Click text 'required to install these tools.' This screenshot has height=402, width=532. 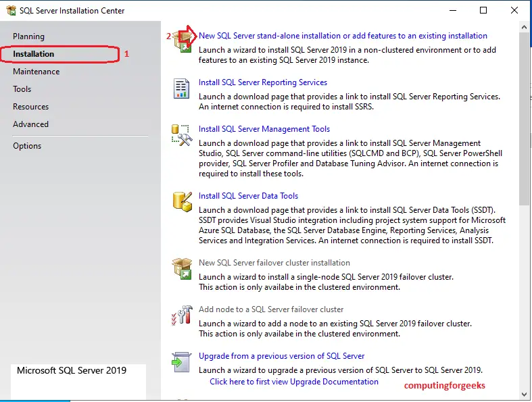click(x=251, y=174)
